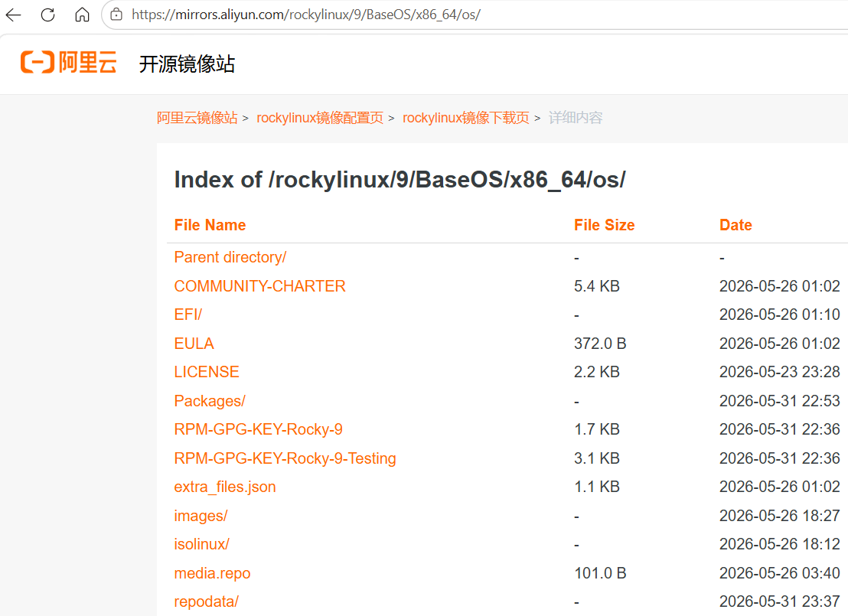Select the date 2026-05-31 23:37 of repodata/

tap(779, 601)
